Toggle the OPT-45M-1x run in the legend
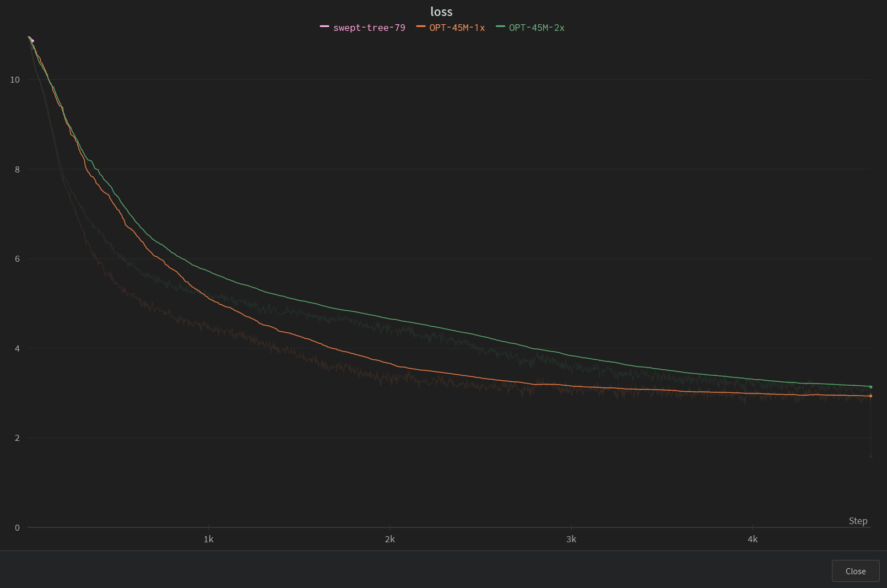This screenshot has width=887, height=588. coord(457,27)
